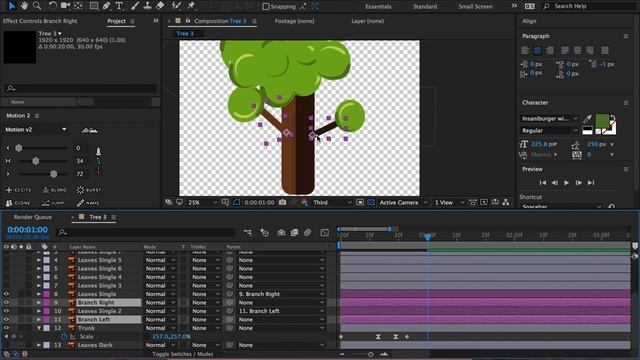Image resolution: width=640 pixels, height=360 pixels.
Task: Click the draft 3D icon in timeline
Action: pos(264,232)
